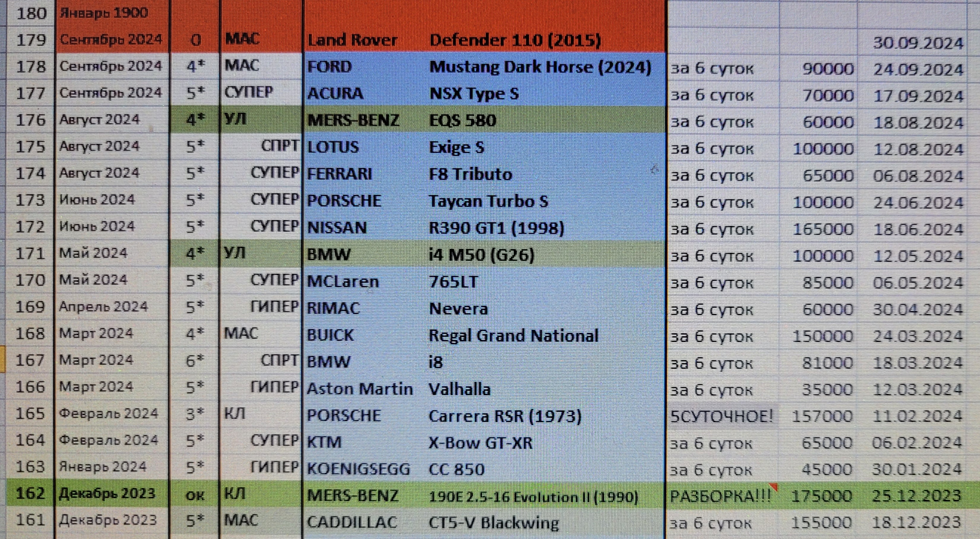Click '190E 2.5-16 Evolution II (1990)' cell
980x539 pixels.
pos(546,496)
